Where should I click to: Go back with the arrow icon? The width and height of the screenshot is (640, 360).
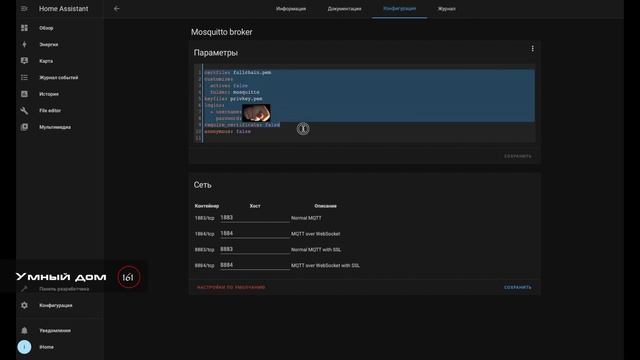pos(116,8)
